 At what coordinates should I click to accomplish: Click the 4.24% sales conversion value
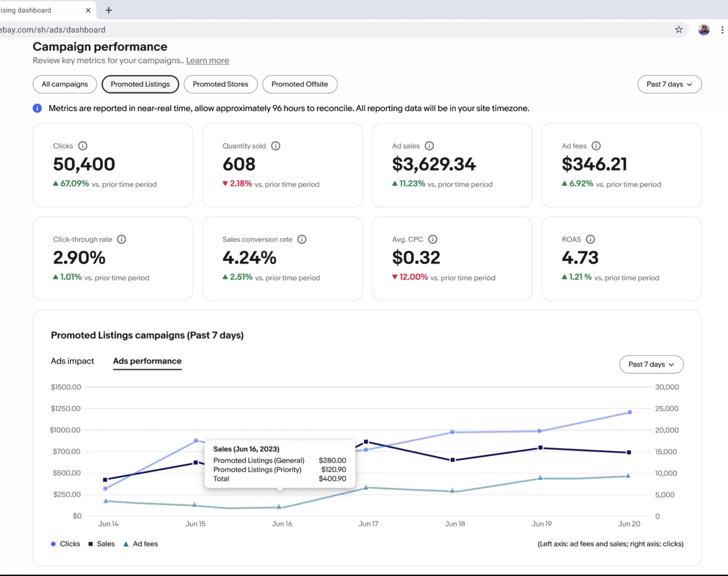249,258
